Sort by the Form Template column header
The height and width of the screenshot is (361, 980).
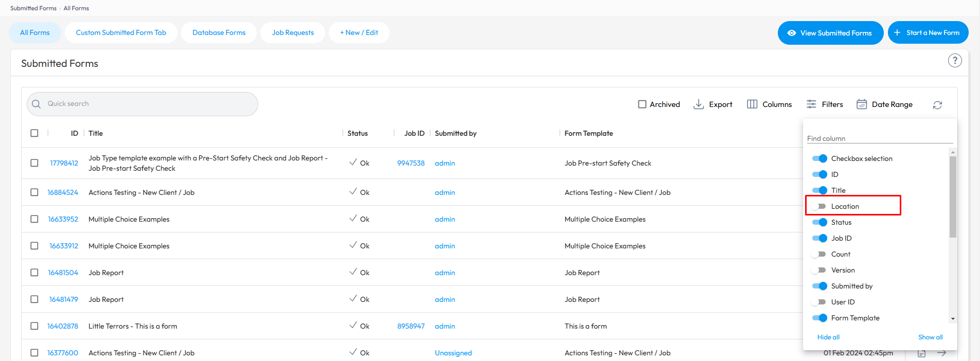point(589,133)
